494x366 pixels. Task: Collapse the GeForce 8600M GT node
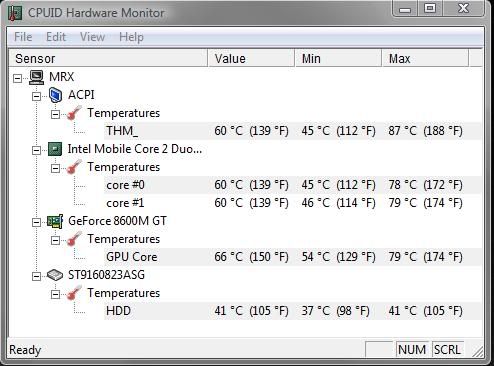tap(36, 222)
